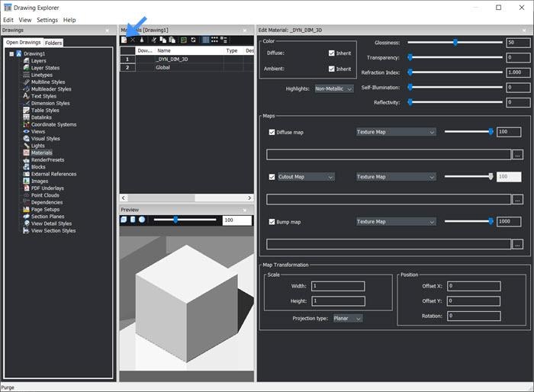
Task: Open the Highlights Non-Metallic dropdown
Action: pos(334,88)
